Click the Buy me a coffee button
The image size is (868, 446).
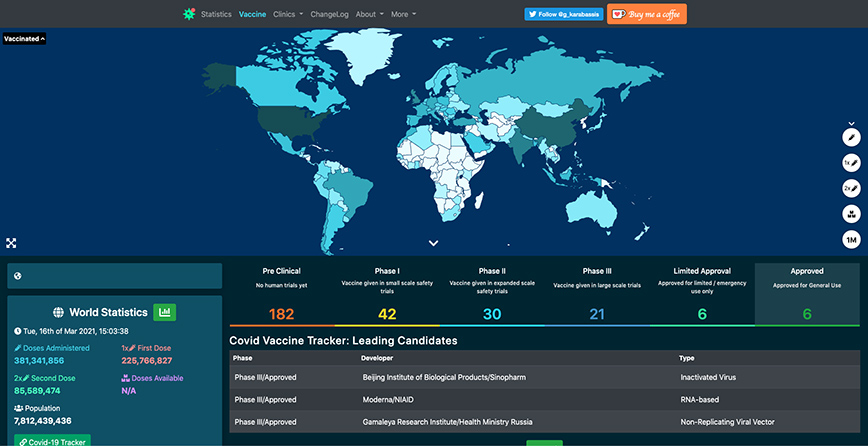pos(646,14)
